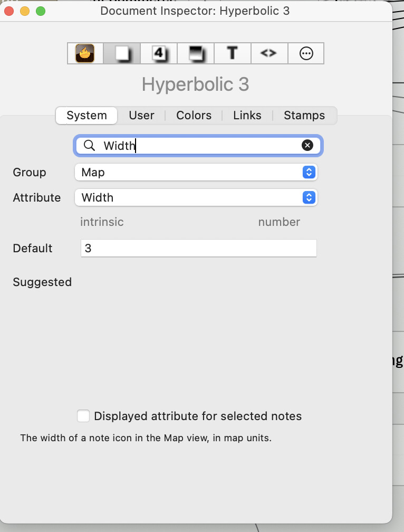Switch to the User tab
The width and height of the screenshot is (404, 532).
pyautogui.click(x=141, y=116)
